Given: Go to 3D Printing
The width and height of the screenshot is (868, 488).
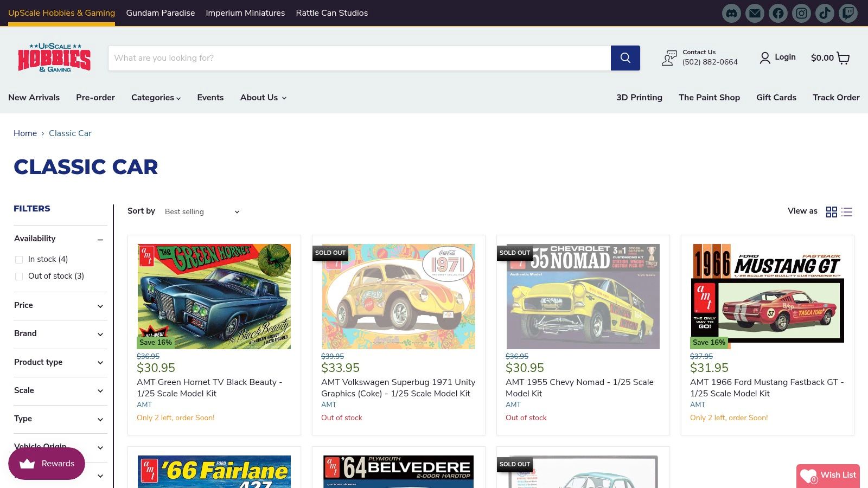Looking at the screenshot, I should (x=639, y=98).
